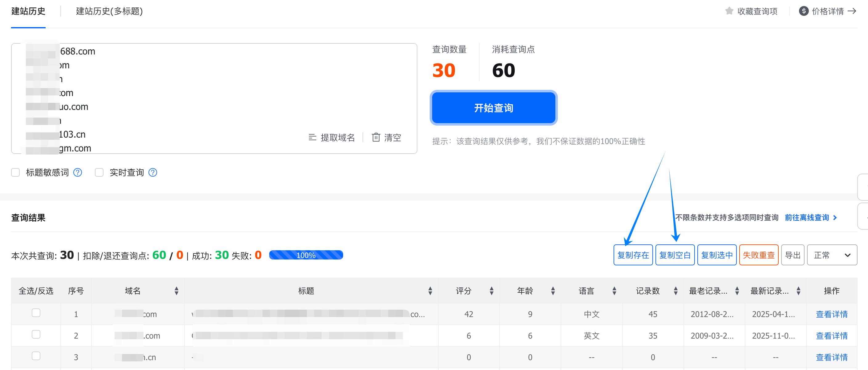This screenshot has width=868, height=370.
Task: Click the 100% progress bar
Action: (x=306, y=255)
